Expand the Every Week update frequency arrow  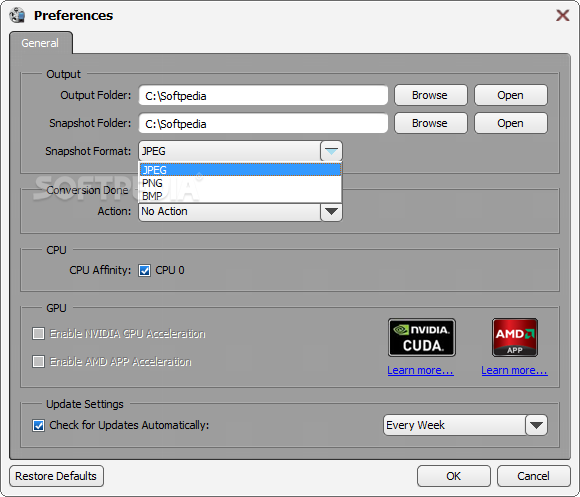coord(536,425)
